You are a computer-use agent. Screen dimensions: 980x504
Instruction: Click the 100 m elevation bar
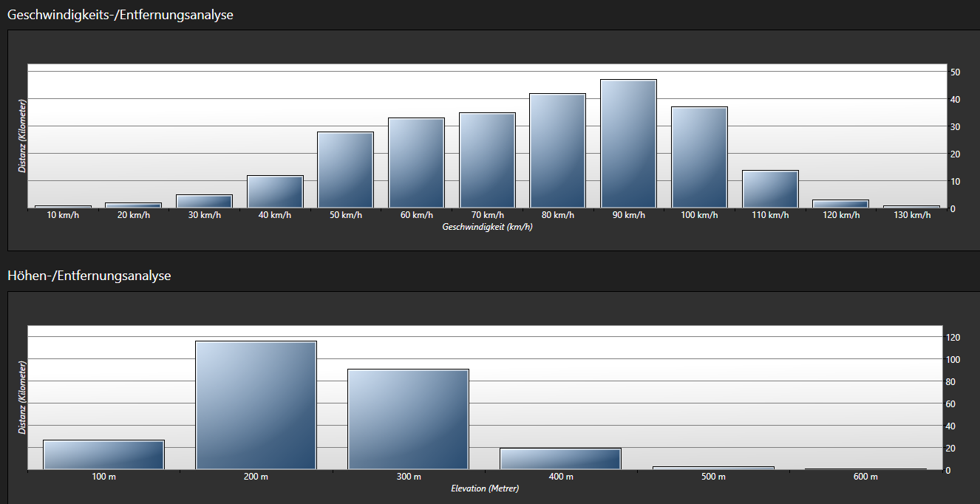tap(103, 454)
